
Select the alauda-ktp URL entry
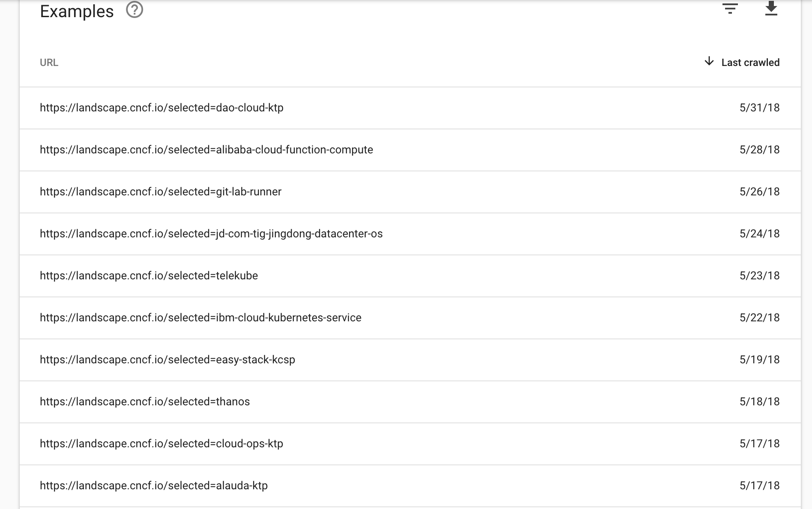coord(153,486)
